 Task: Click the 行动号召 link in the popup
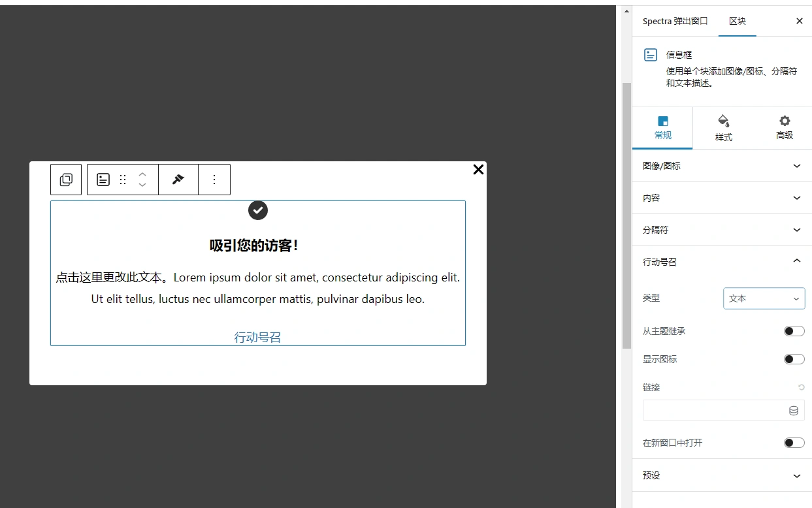coord(257,336)
